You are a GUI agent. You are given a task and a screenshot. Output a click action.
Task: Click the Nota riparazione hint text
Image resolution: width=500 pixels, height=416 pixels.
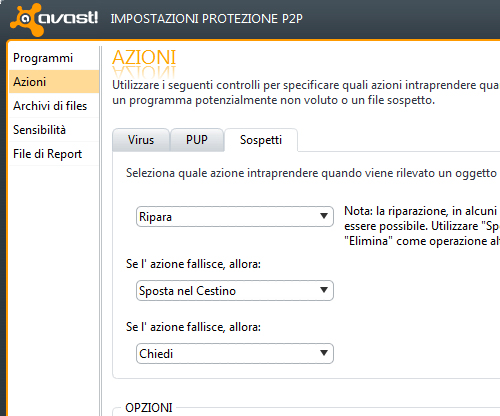pos(422,226)
